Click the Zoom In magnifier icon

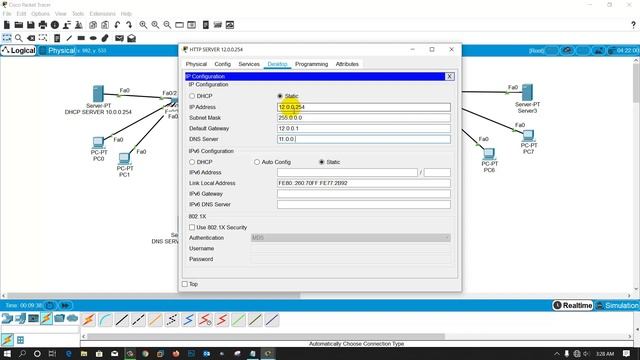pyautogui.click(x=143, y=25)
